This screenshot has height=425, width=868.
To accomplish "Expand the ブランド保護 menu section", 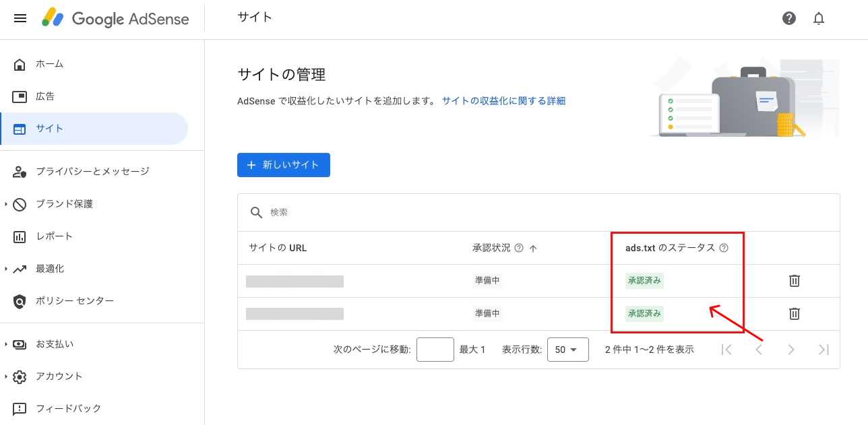I will 6,204.
